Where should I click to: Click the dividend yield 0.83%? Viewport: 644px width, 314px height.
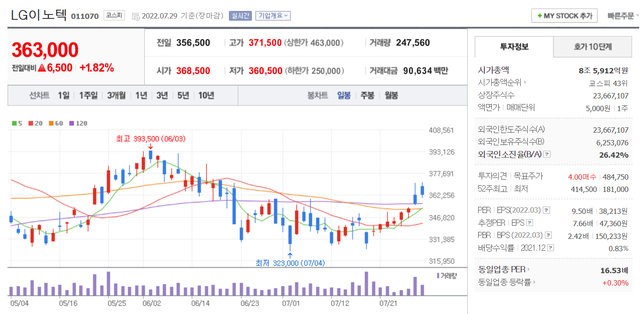(x=619, y=248)
